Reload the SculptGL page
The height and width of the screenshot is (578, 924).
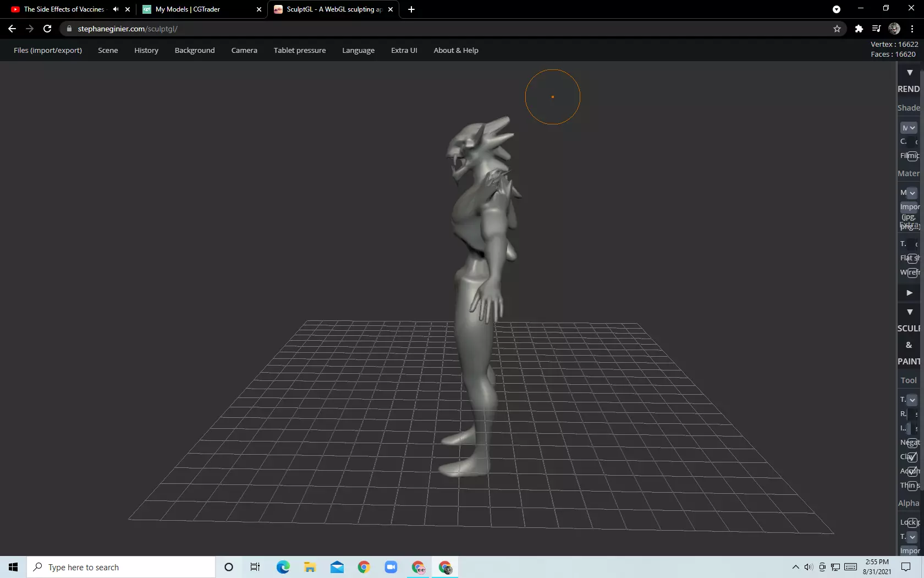pyautogui.click(x=47, y=29)
